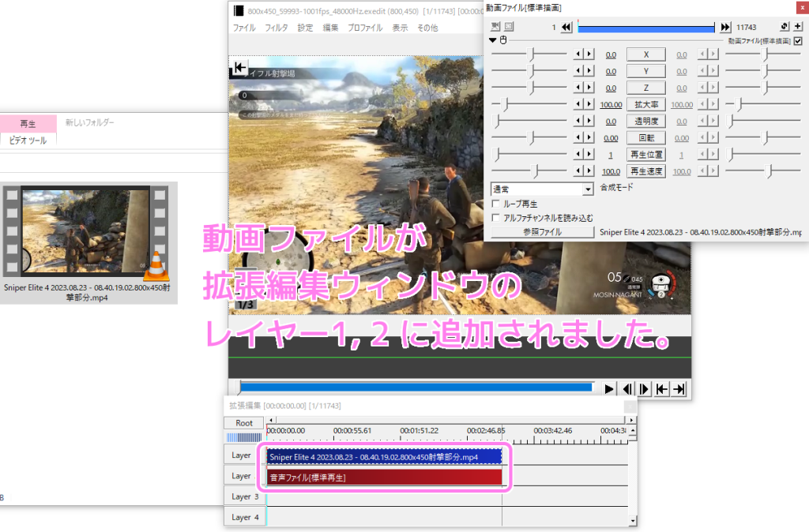The height and width of the screenshot is (532, 809).
Task: Decrease 透明度 with its left arrow
Action: coord(578,121)
